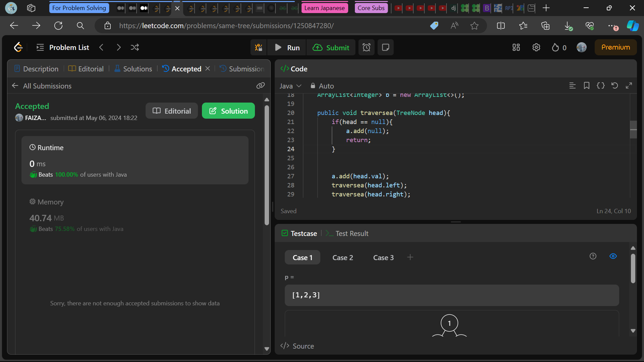This screenshot has width=644, height=362.
Task: Expand code editor to fullscreen
Action: (x=629, y=86)
